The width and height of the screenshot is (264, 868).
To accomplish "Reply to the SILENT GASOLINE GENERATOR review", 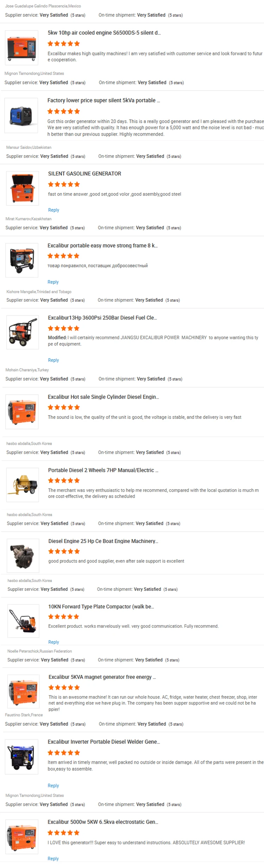I will click(54, 210).
